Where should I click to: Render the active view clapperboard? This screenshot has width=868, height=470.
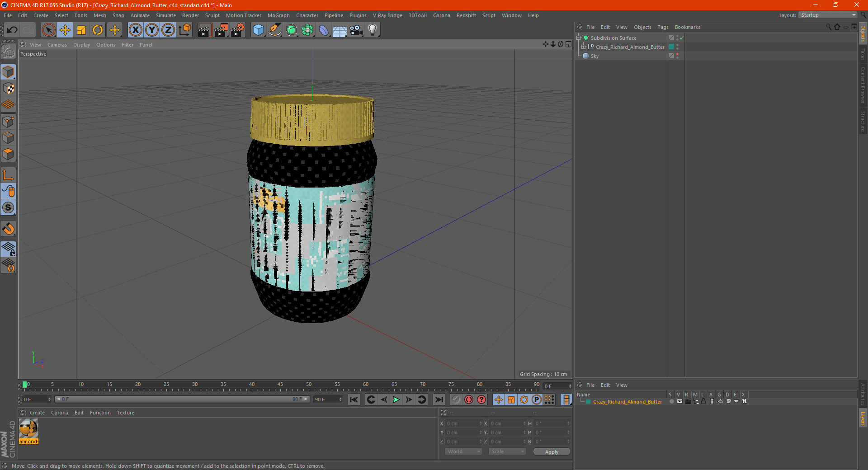click(x=204, y=30)
